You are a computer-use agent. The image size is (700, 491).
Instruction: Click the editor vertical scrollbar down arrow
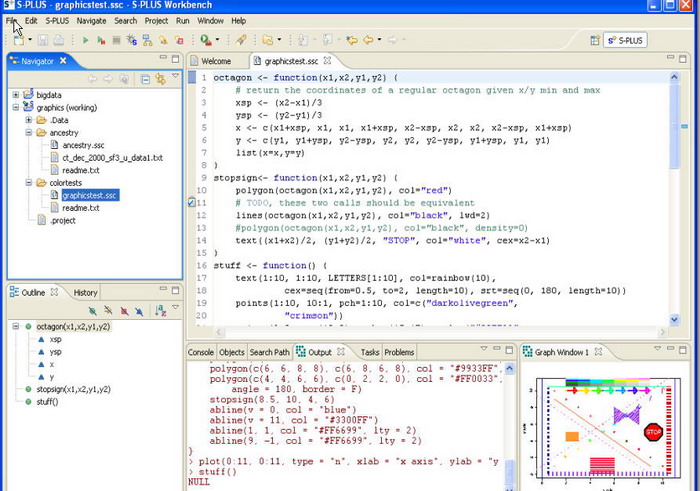click(674, 319)
